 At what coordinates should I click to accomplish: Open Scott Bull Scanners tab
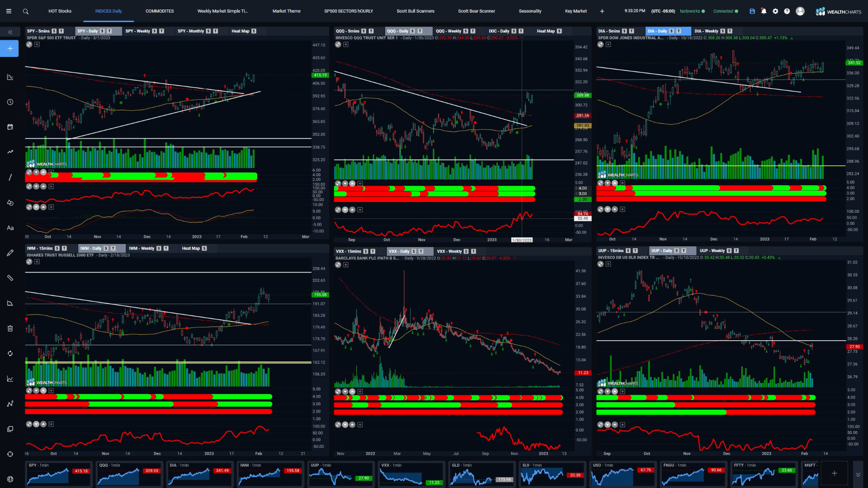coord(415,11)
